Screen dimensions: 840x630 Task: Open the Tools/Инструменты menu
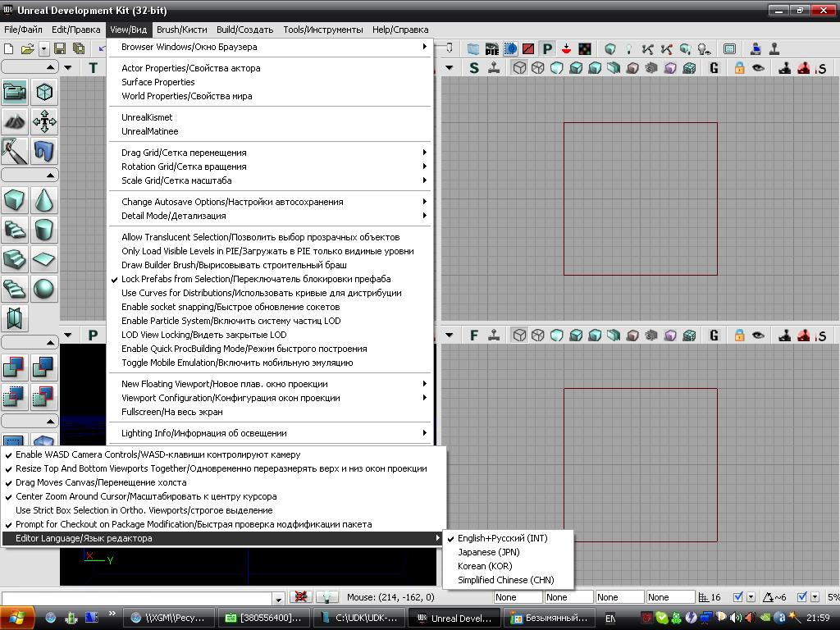[323, 30]
